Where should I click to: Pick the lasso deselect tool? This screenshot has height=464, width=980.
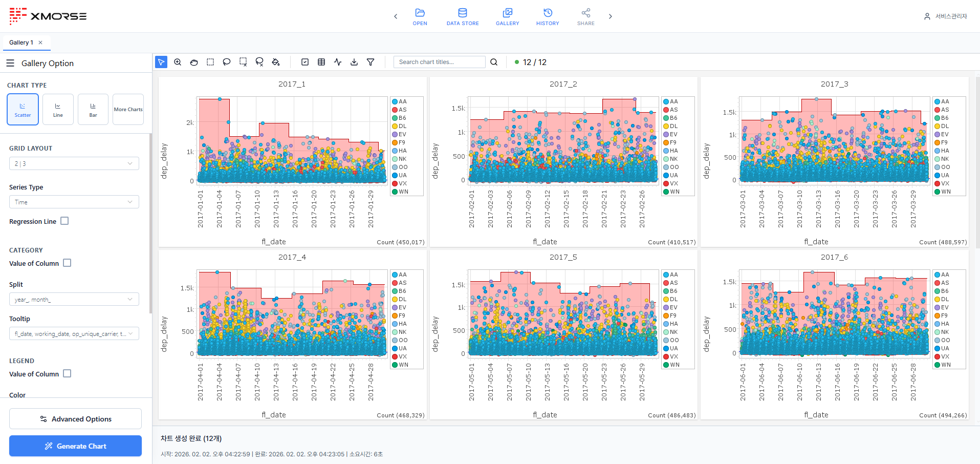tap(259, 62)
